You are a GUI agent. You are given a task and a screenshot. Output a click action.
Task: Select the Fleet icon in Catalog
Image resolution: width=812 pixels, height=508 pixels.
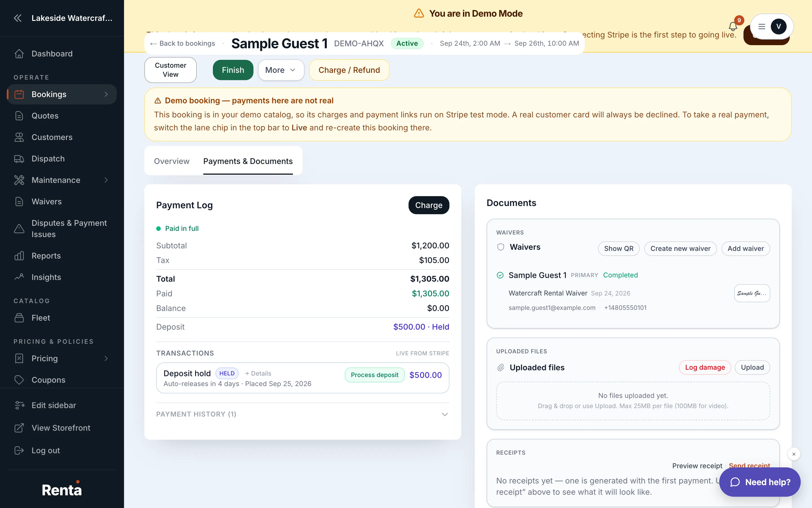pos(19,318)
